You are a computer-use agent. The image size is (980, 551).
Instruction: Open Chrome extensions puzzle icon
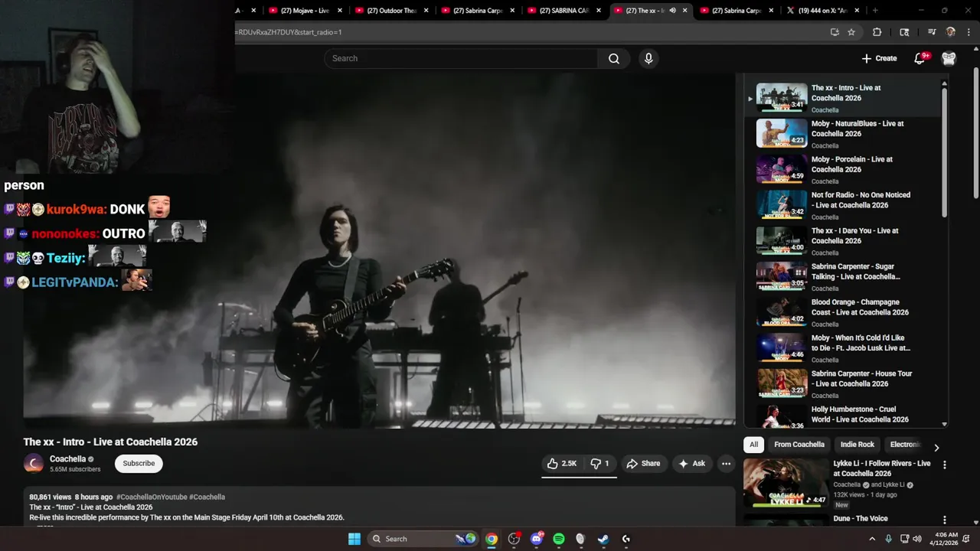(x=877, y=32)
